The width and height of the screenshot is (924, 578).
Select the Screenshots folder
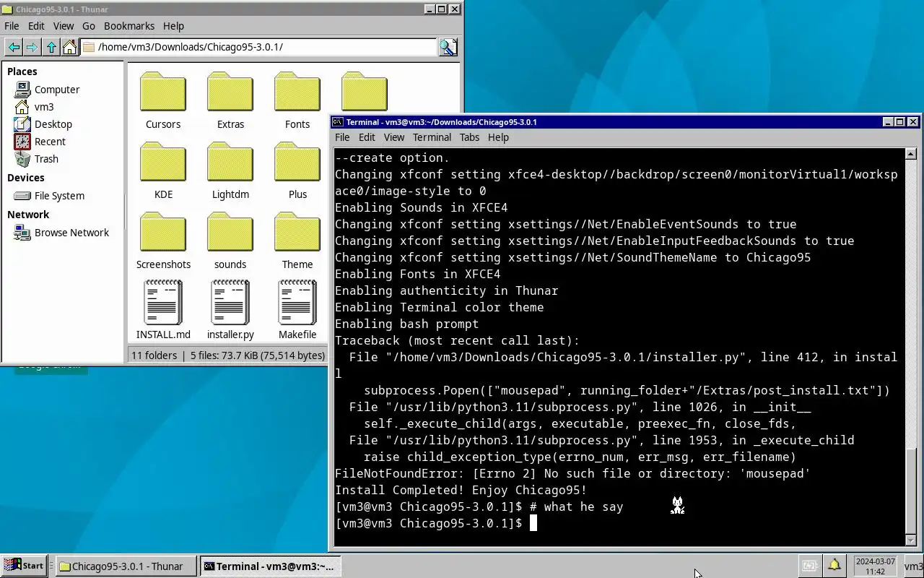pos(163,241)
